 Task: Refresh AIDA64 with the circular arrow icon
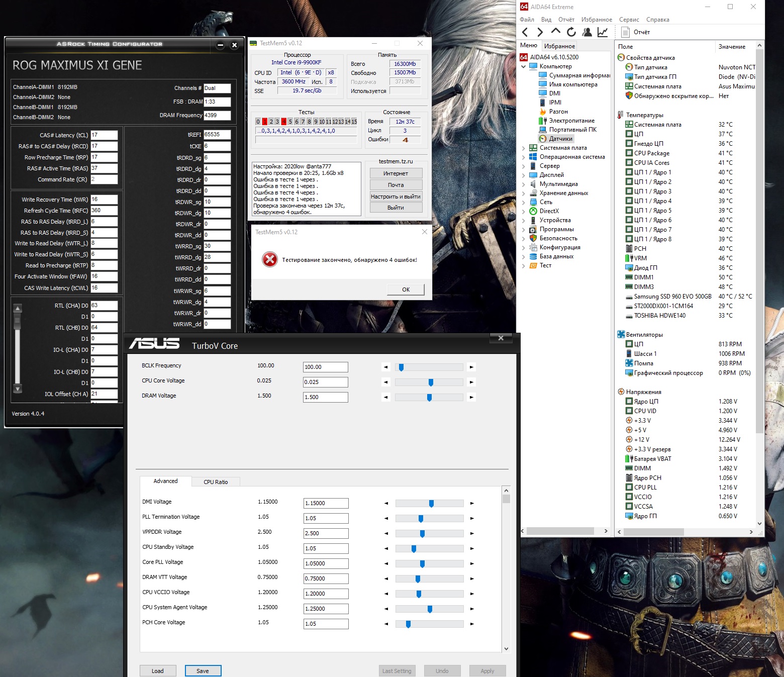[571, 32]
